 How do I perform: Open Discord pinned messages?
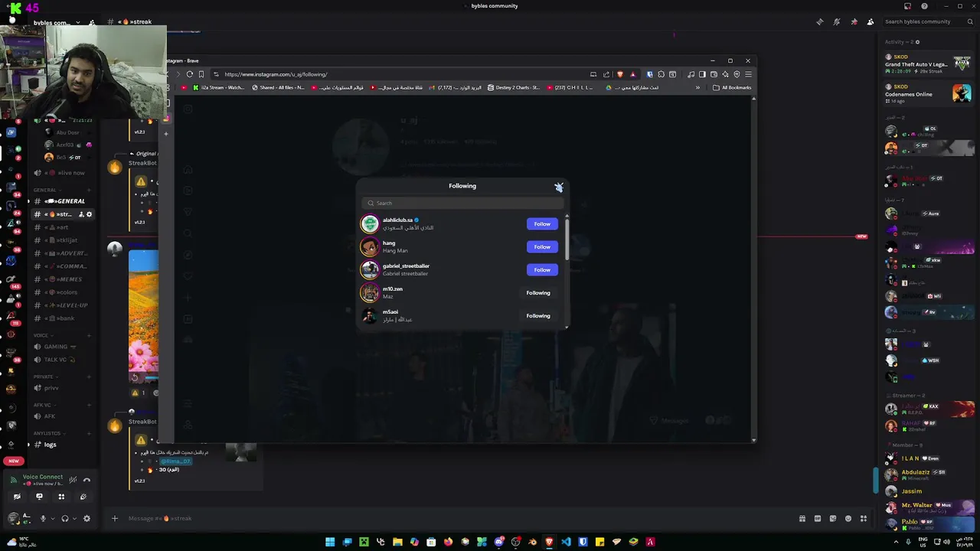[x=854, y=21]
